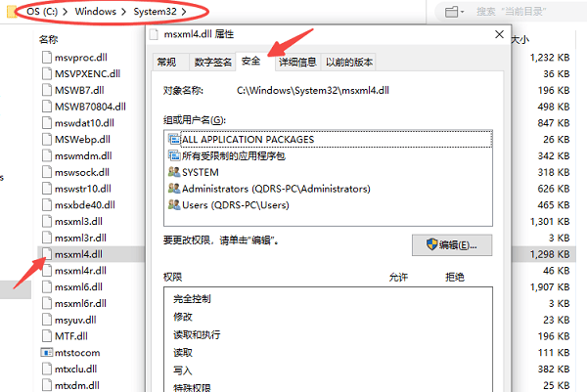Sort files by 名称 column header
This screenshot has width=587, height=392.
(49, 39)
